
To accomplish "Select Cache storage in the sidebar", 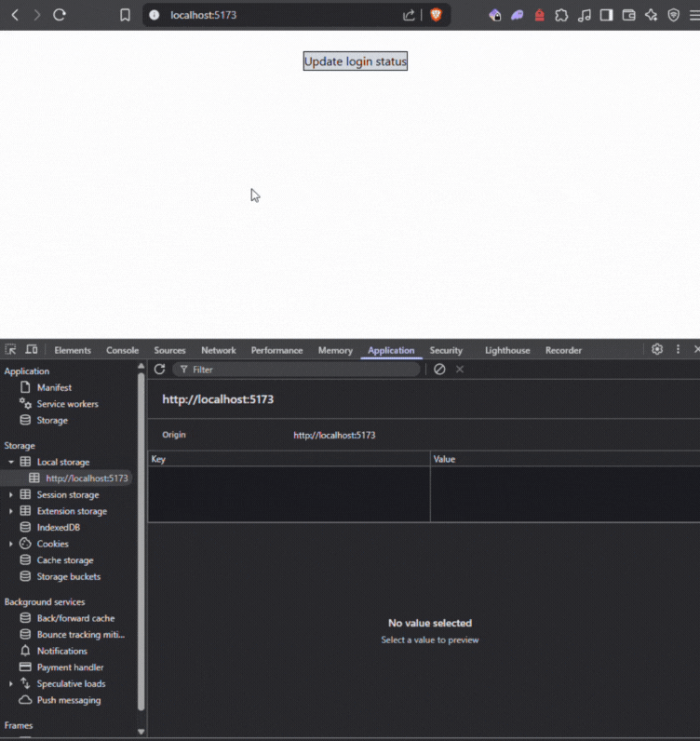I will (x=65, y=560).
